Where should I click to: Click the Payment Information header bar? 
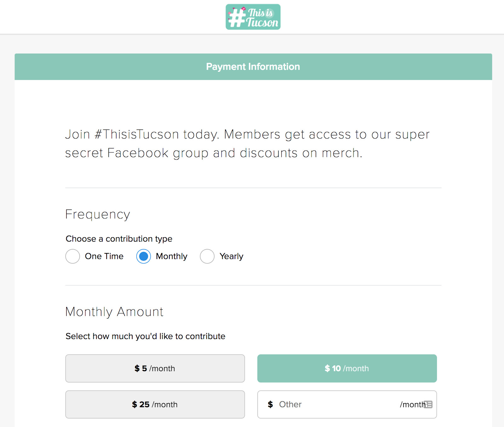click(253, 66)
